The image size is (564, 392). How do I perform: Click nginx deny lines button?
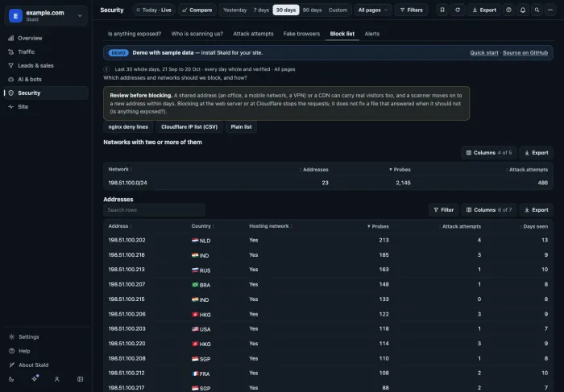click(128, 127)
